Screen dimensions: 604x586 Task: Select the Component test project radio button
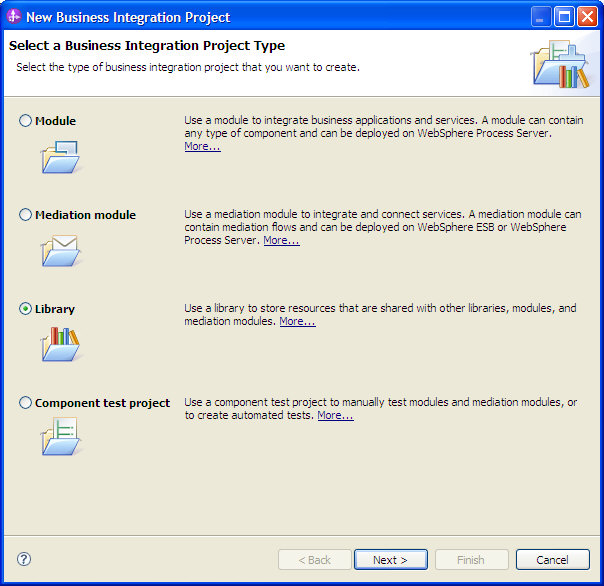(x=25, y=403)
